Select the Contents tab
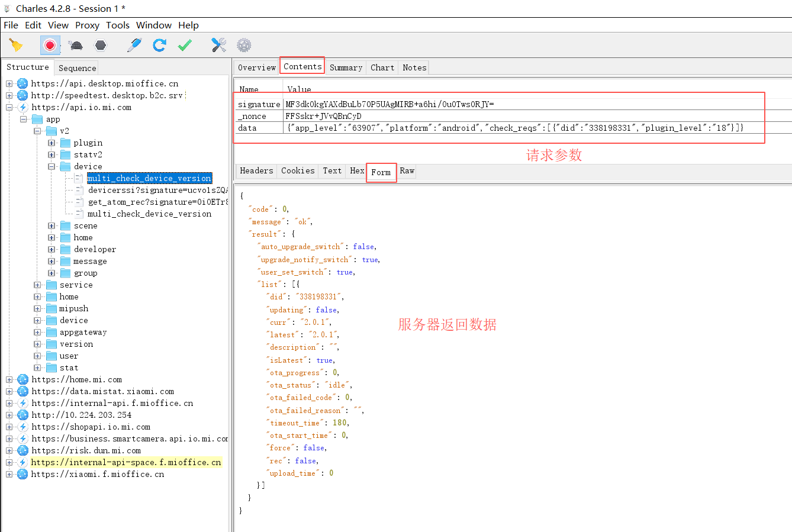792x532 pixels. pyautogui.click(x=302, y=66)
